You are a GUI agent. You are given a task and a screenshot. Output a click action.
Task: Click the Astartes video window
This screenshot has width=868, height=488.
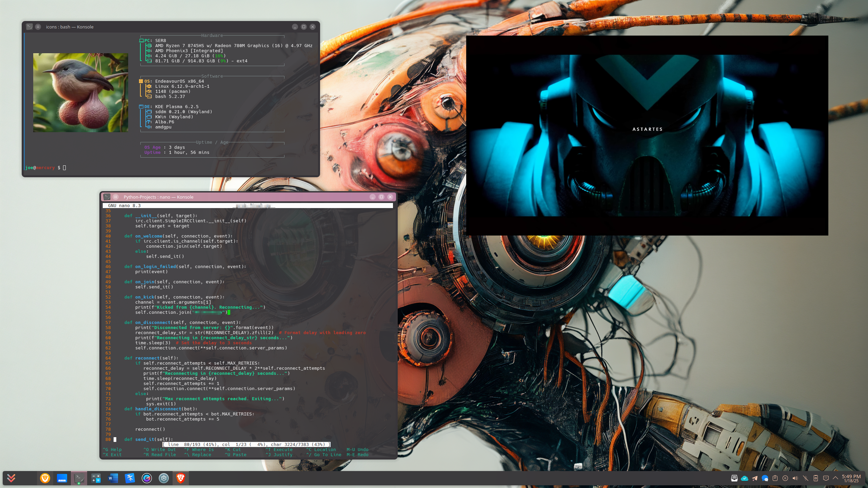click(x=647, y=136)
